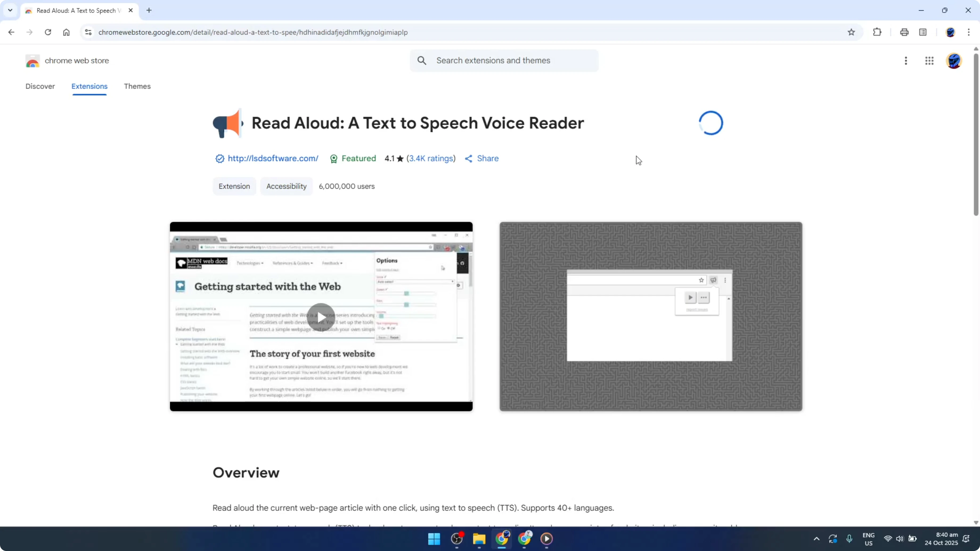Click the Overview heading
This screenshot has height=551, width=980.
coord(246,473)
